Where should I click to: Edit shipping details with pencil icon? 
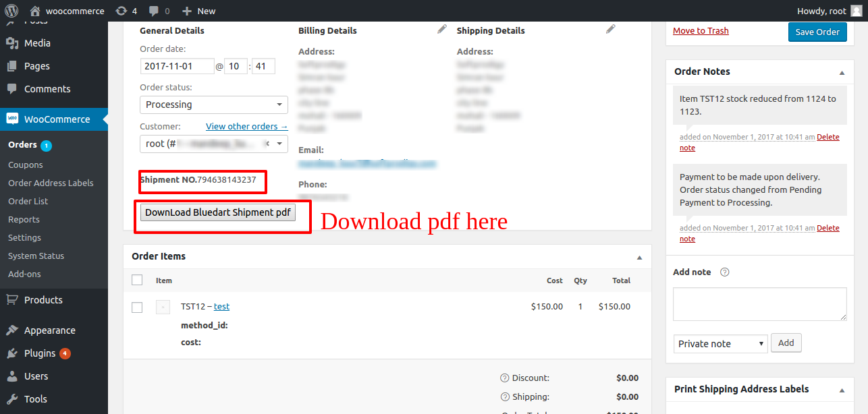click(611, 29)
